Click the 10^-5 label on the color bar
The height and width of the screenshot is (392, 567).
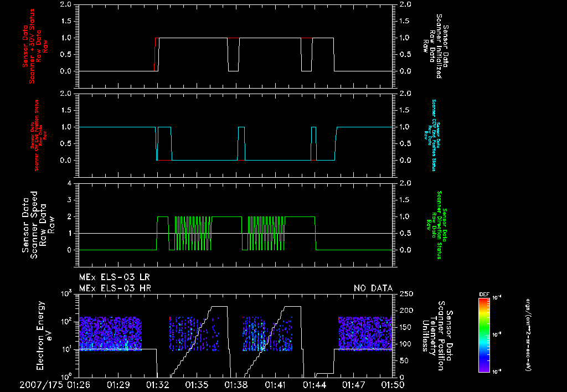point(497,334)
